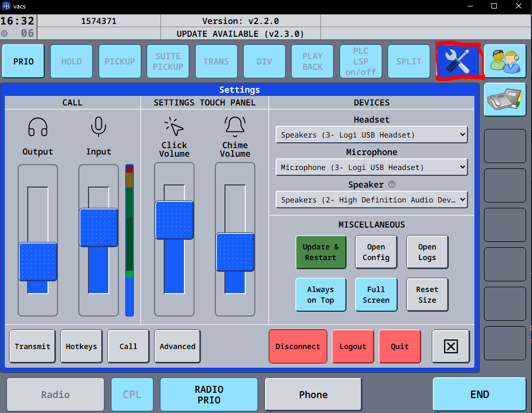Click the Reset Size button
Viewport: 532px width, 413px height.
427,295
